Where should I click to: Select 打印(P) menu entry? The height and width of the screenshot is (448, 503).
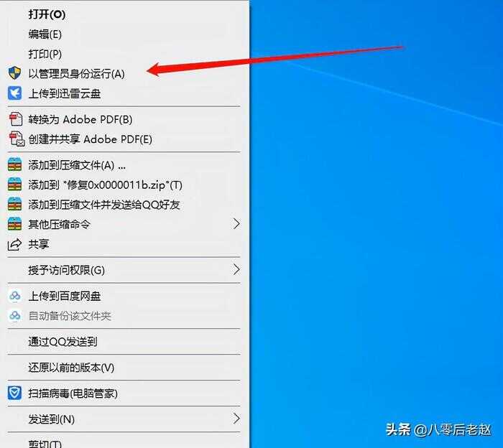(45, 54)
